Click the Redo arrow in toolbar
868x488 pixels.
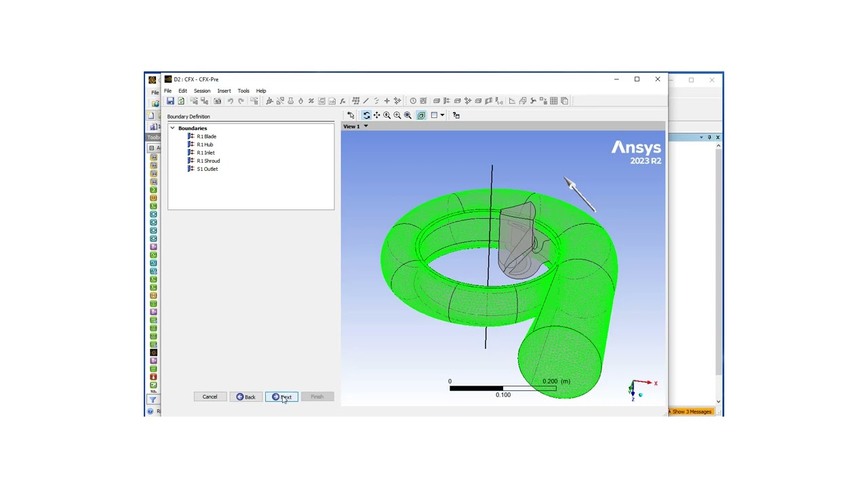click(x=241, y=101)
